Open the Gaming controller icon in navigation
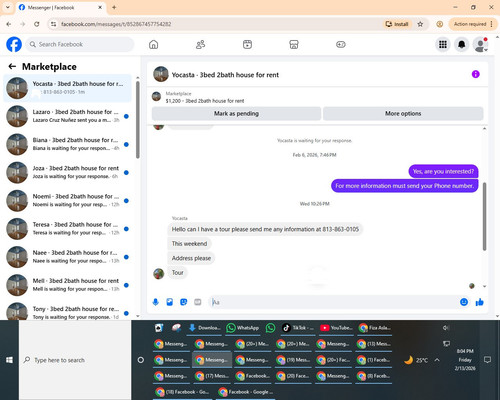The height and width of the screenshot is (400, 500). pyautogui.click(x=341, y=44)
